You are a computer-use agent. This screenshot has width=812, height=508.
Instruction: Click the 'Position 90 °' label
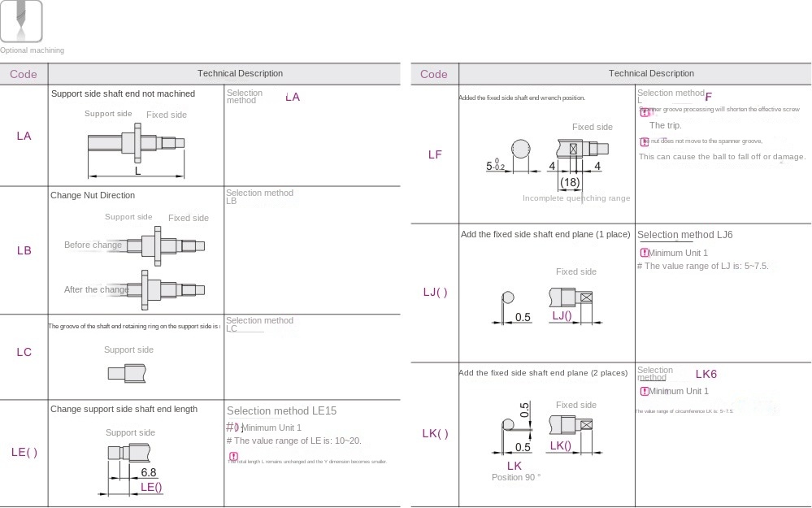coord(516,477)
